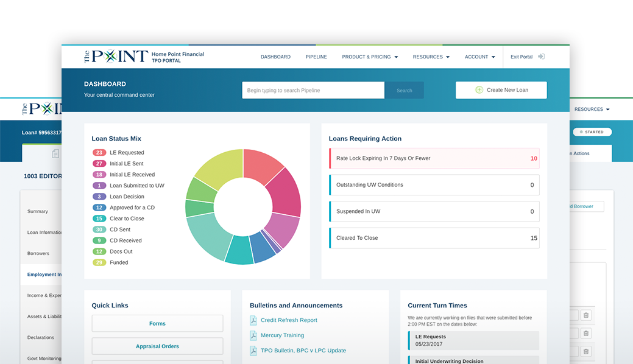
Task: Open the Appraisal Orders quick link
Action: point(157,346)
